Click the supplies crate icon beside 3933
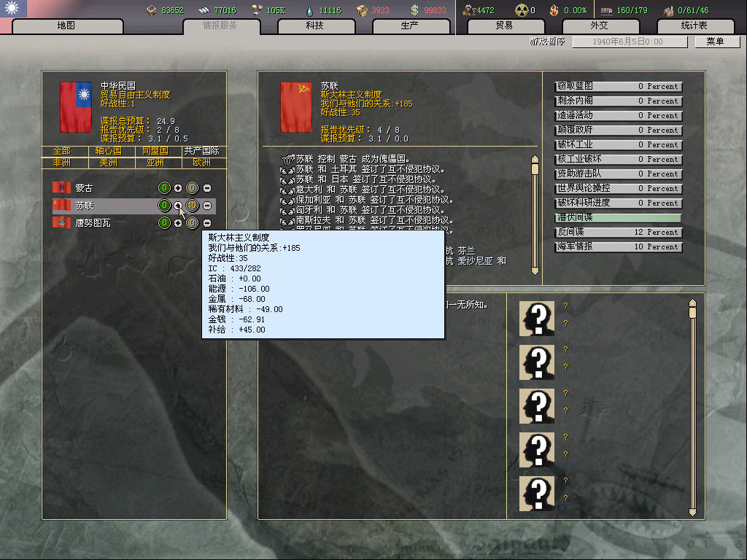Screen dimensions: 747x560 pos(362,10)
